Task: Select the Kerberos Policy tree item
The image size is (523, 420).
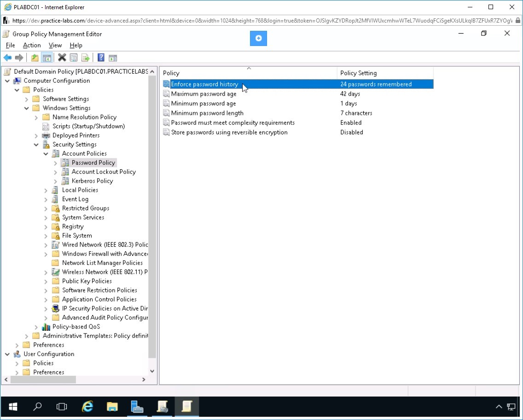Action: click(x=92, y=181)
